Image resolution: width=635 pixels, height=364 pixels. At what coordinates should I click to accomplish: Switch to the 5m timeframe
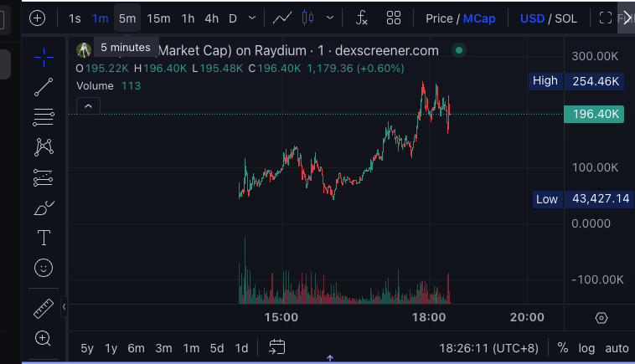[x=127, y=18]
